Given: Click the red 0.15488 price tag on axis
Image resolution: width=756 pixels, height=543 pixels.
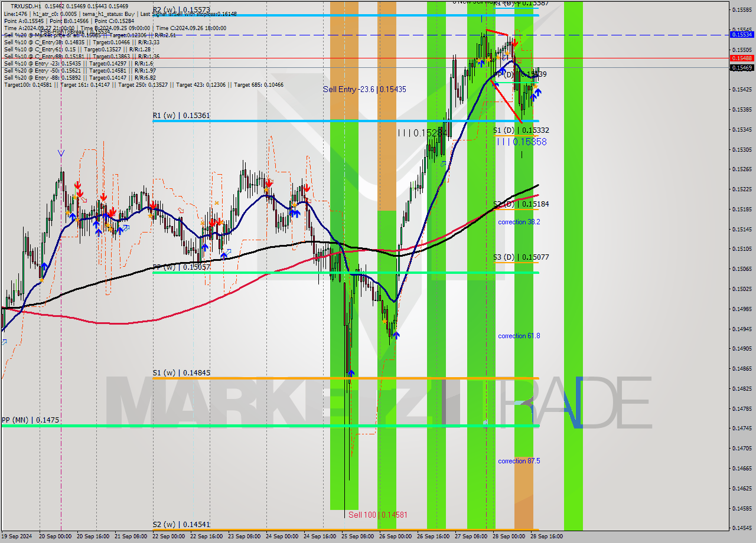Looking at the screenshot, I should point(742,58).
